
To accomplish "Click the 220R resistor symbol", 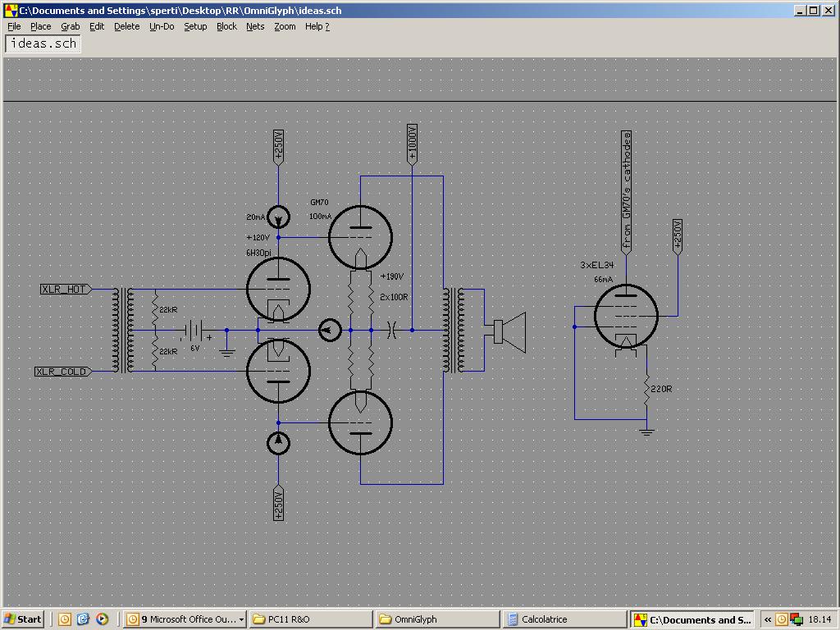I will [646, 389].
